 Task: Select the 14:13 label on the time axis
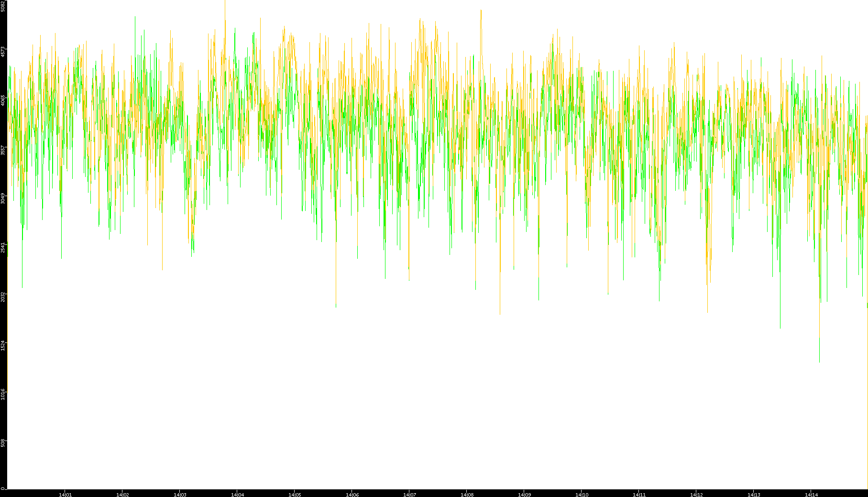pos(754,495)
